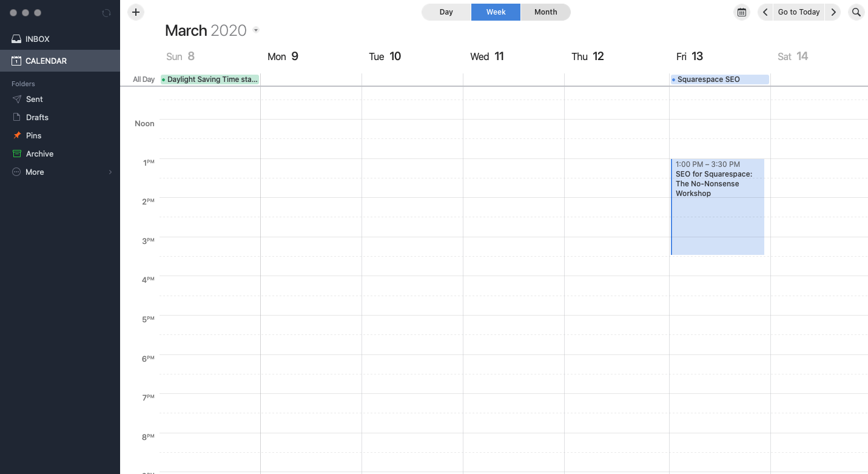This screenshot has height=474, width=868.
Task: Select Calendar in the sidebar
Action: (x=46, y=61)
